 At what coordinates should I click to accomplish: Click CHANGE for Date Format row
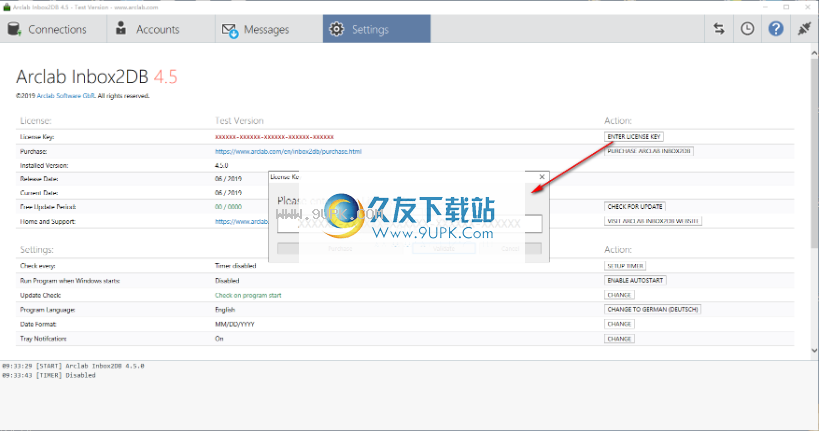[x=619, y=324]
